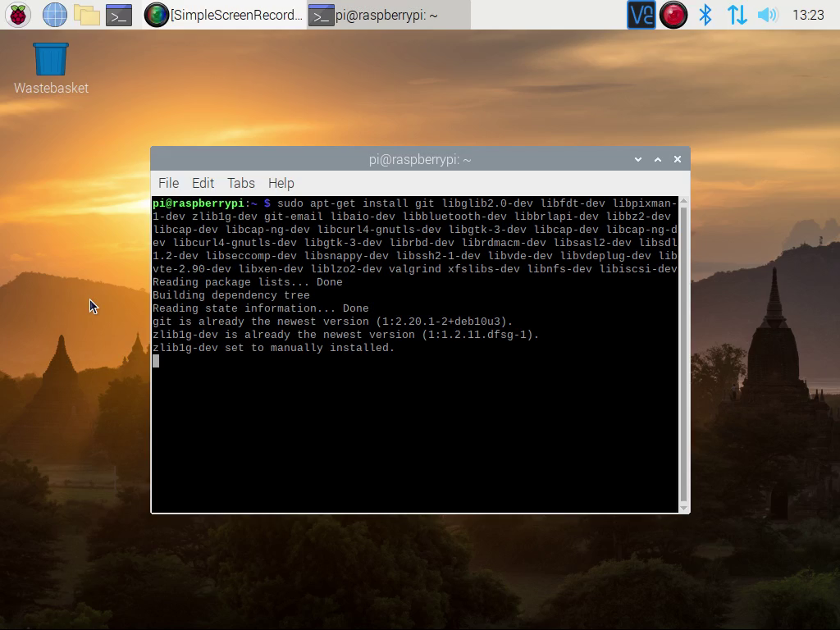Click the red screen recorder tray icon
840x630 pixels.
[673, 15]
